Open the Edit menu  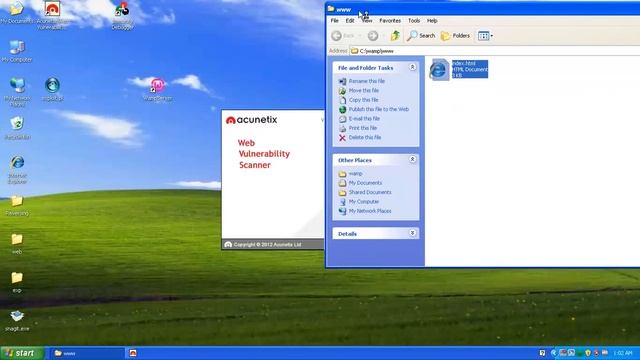pyautogui.click(x=350, y=20)
